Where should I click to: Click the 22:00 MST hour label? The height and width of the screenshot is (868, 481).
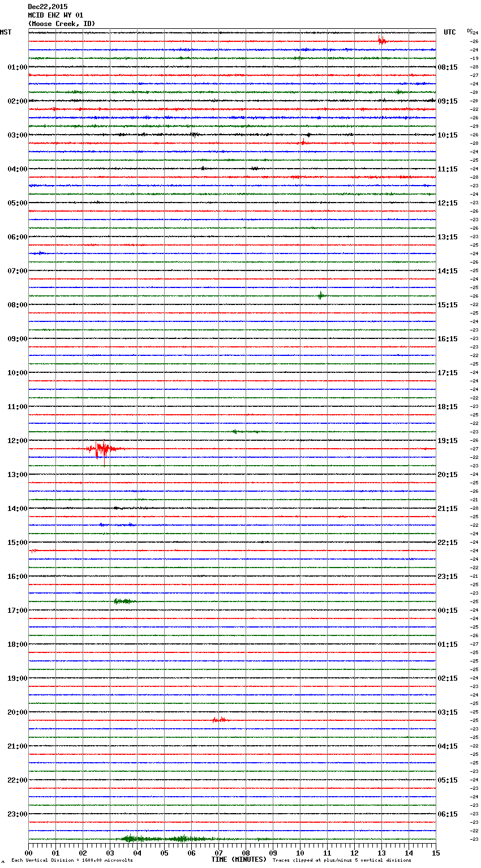coord(17,780)
